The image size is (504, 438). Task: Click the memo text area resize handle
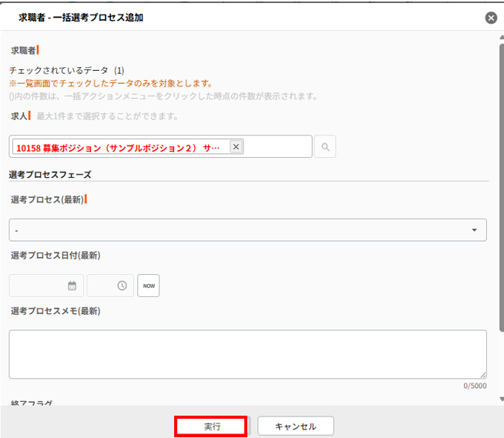pyautogui.click(x=482, y=375)
